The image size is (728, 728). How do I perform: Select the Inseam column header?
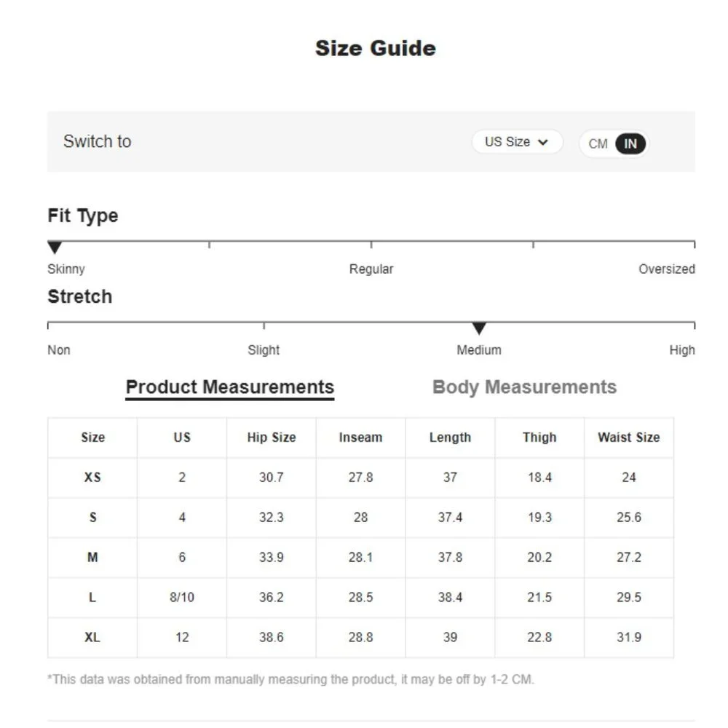360,438
